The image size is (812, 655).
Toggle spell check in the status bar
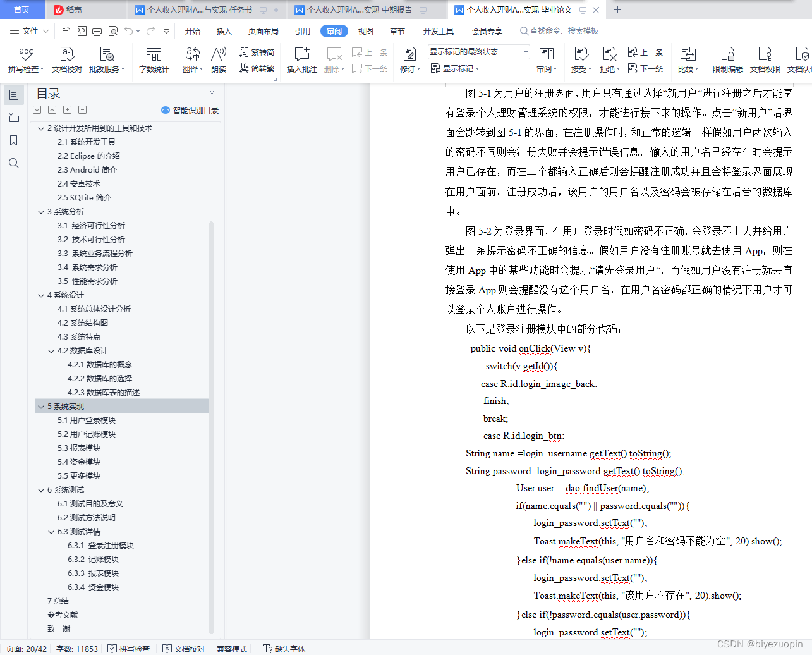[x=129, y=649]
